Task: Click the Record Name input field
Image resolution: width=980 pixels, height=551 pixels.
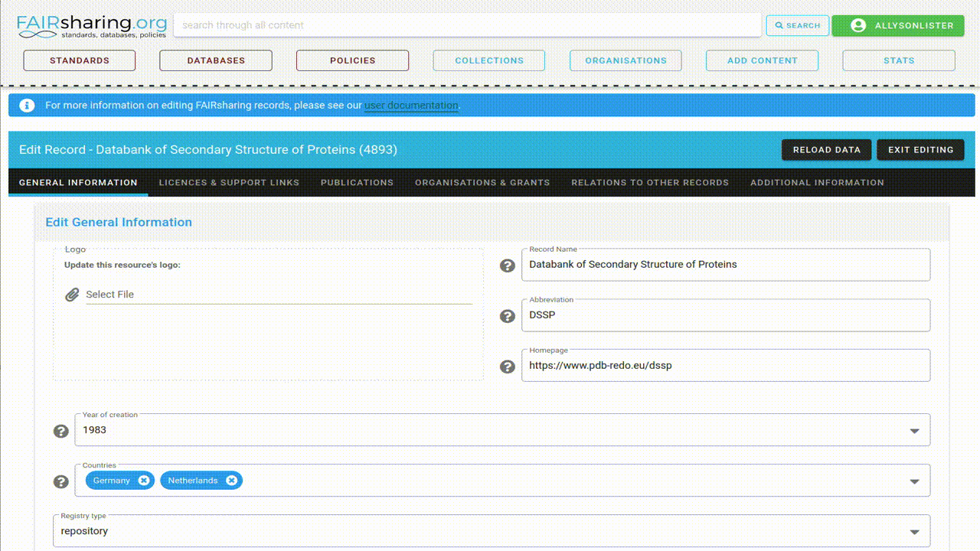Action: click(x=726, y=265)
